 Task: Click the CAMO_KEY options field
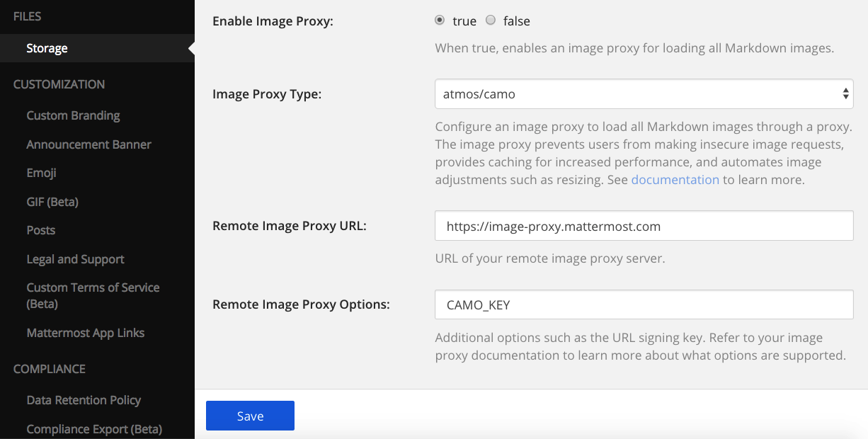(x=643, y=304)
